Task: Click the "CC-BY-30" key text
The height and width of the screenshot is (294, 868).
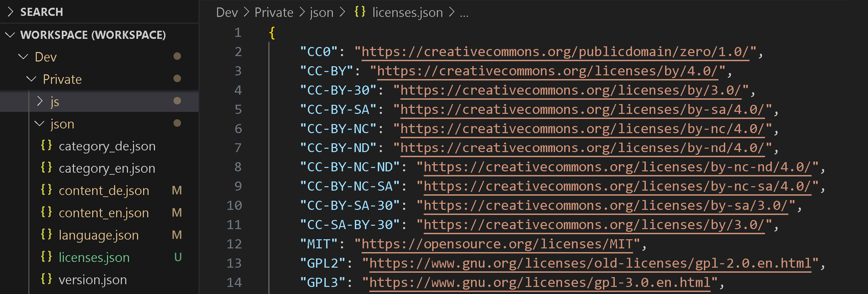Action: 338,90
